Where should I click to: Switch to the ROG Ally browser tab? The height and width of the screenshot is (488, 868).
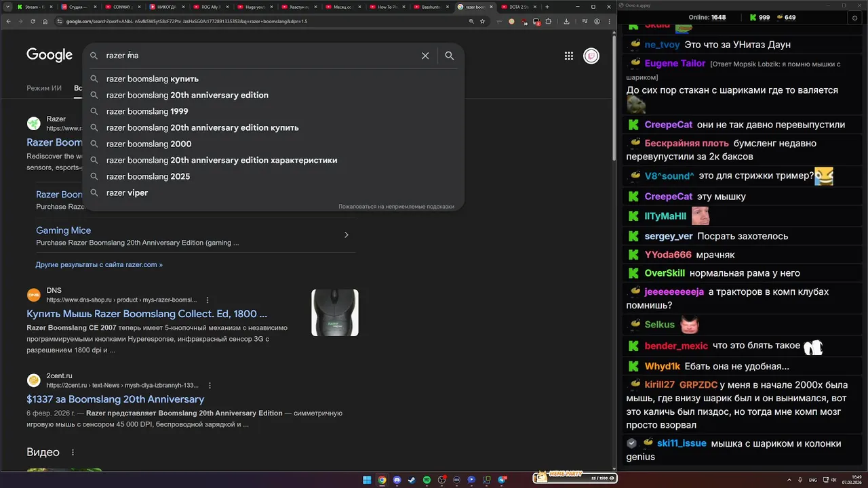pos(211,7)
